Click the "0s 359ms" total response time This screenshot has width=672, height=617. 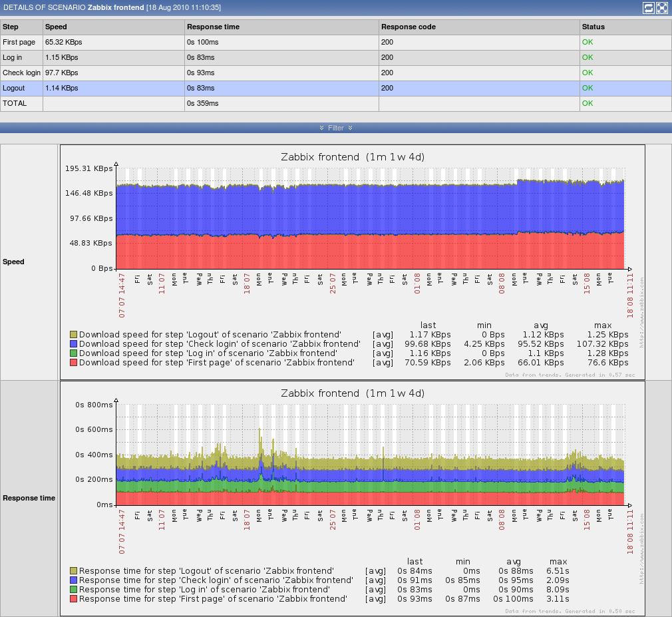[203, 103]
